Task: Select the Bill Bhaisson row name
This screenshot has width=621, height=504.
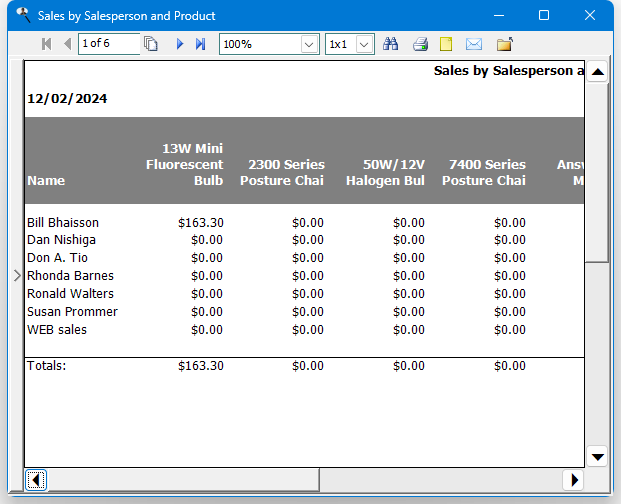Action: coord(63,223)
